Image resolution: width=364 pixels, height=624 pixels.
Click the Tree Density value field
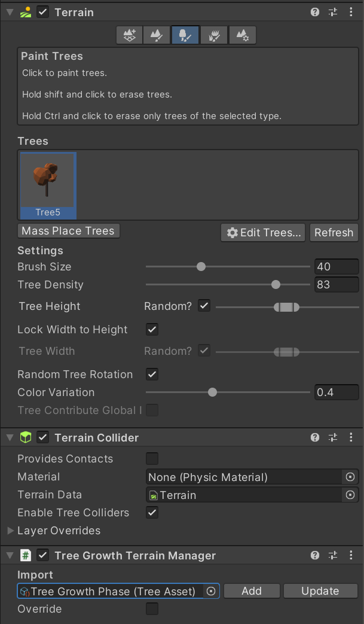337,285
